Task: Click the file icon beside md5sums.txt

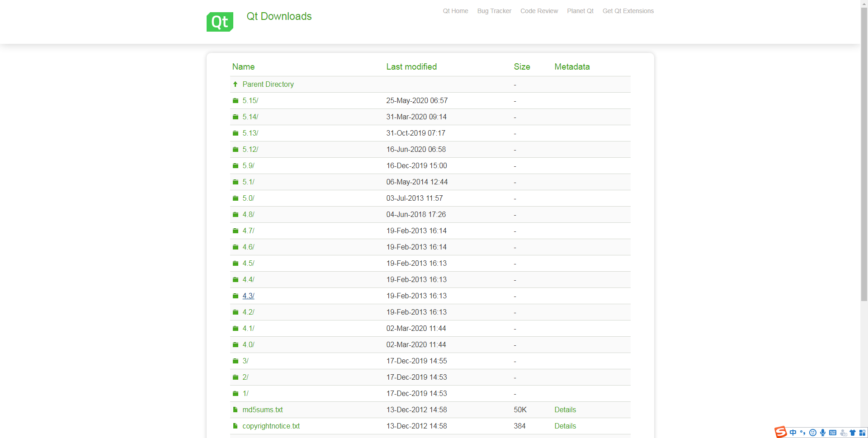Action: coord(235,410)
